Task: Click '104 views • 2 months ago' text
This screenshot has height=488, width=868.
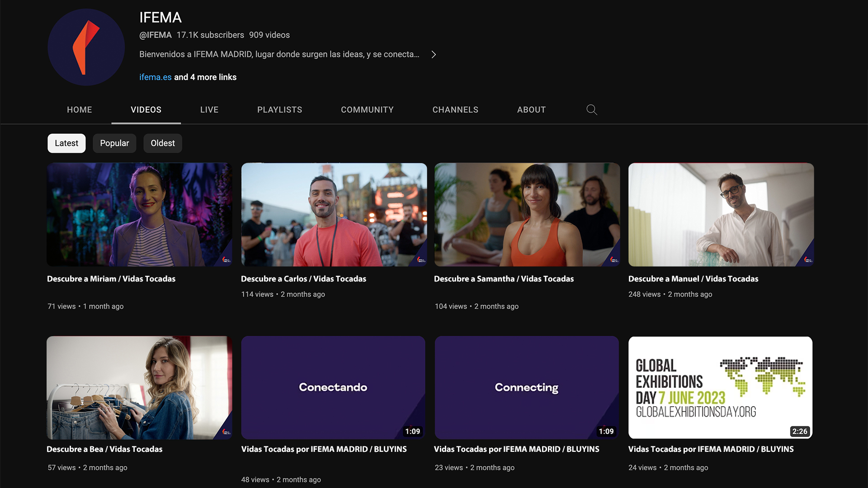Action: [476, 306]
